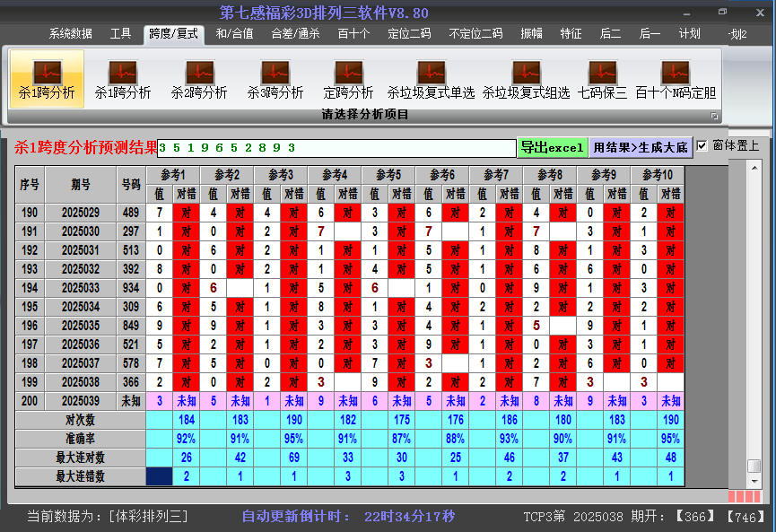Select the highlighted 杀1跨分析 icon
Image resolution: width=776 pixels, height=532 pixels.
pyautogui.click(x=47, y=79)
